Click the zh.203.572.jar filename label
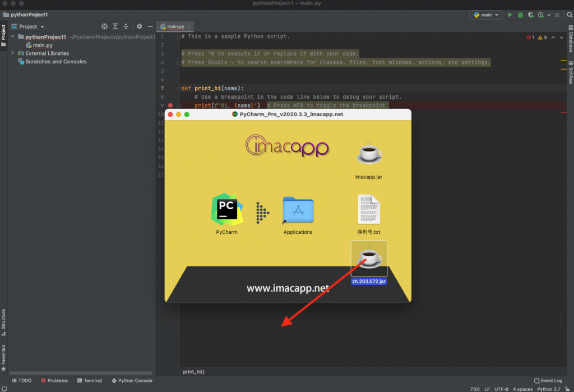The width and height of the screenshot is (574, 392). click(369, 282)
